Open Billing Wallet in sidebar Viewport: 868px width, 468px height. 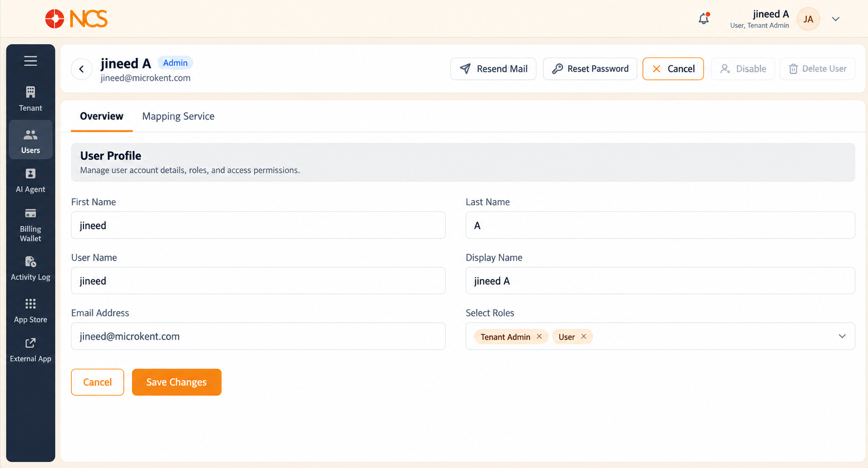coord(30,225)
